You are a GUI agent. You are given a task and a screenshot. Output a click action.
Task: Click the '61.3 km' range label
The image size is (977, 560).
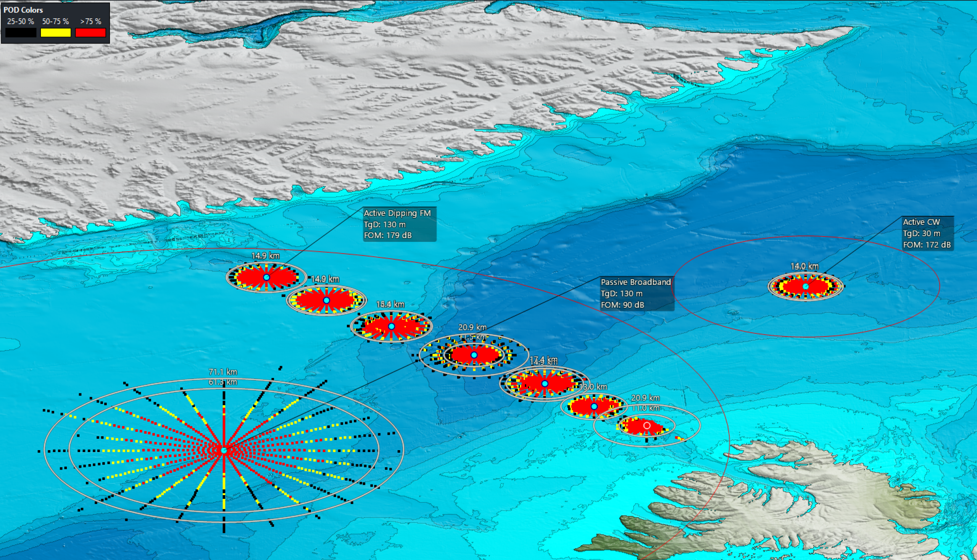pos(223,382)
